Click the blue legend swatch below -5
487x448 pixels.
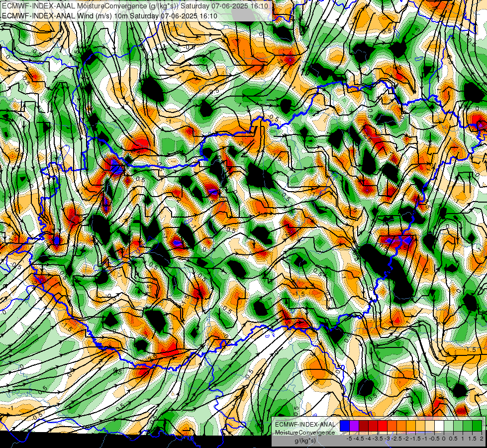coord(345,426)
